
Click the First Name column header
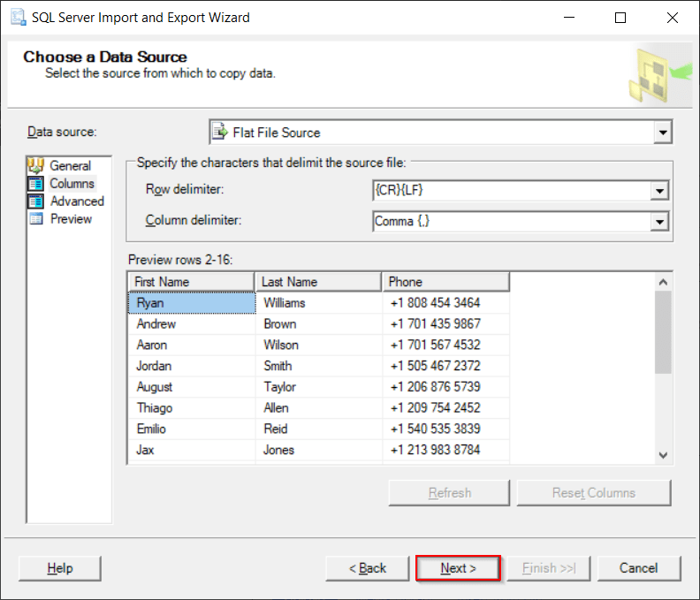(x=192, y=282)
